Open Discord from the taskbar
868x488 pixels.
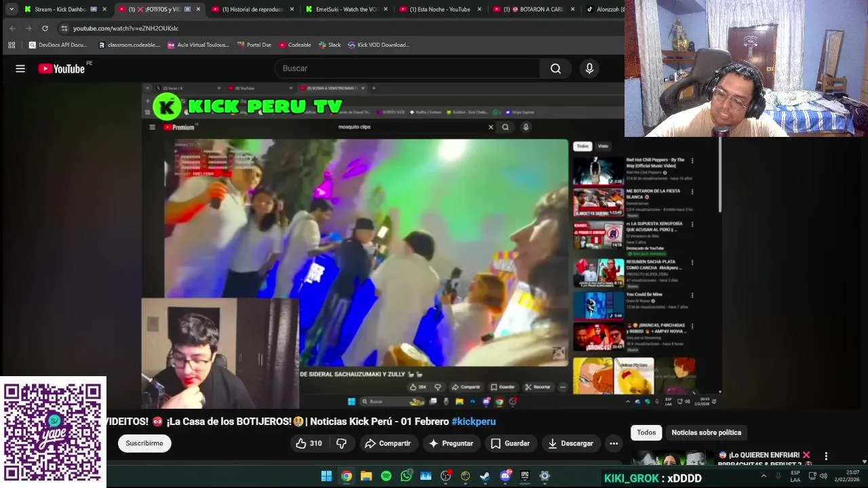(x=505, y=476)
